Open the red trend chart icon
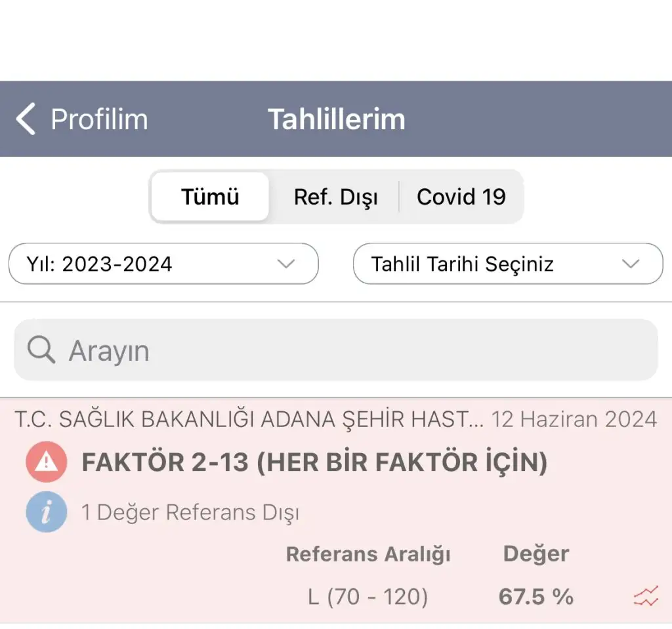The image size is (672, 629). point(646,597)
